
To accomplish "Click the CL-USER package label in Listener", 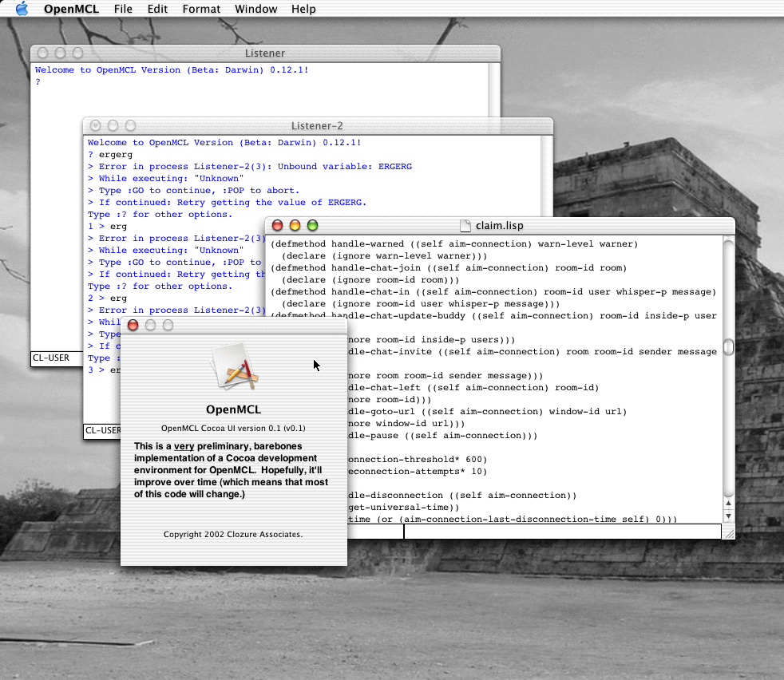I will pyautogui.click(x=51, y=358).
